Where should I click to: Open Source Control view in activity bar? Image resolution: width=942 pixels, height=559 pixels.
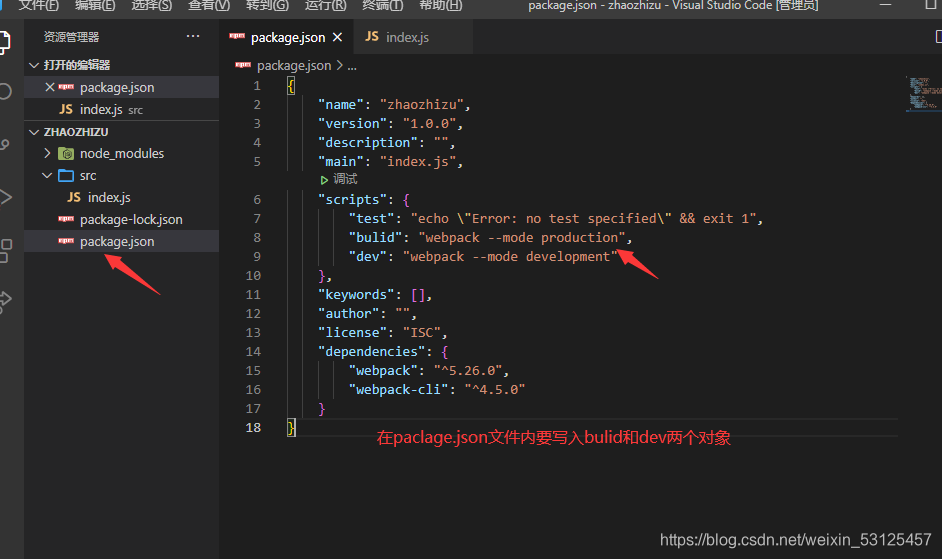(4, 144)
